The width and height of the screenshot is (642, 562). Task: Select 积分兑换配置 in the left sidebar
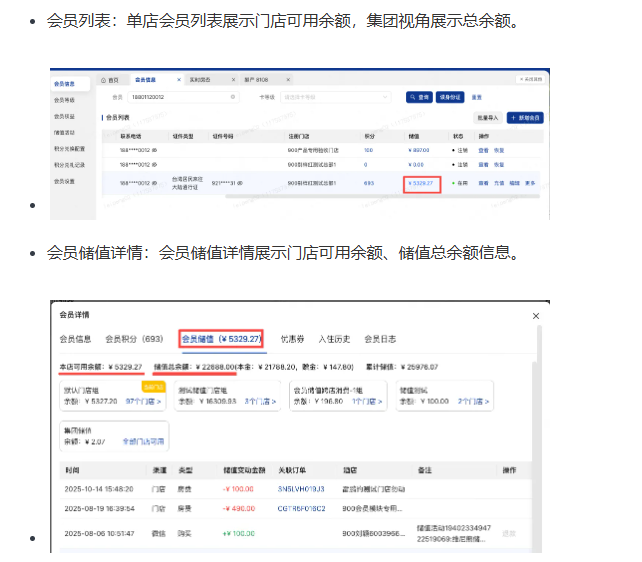click(x=73, y=148)
